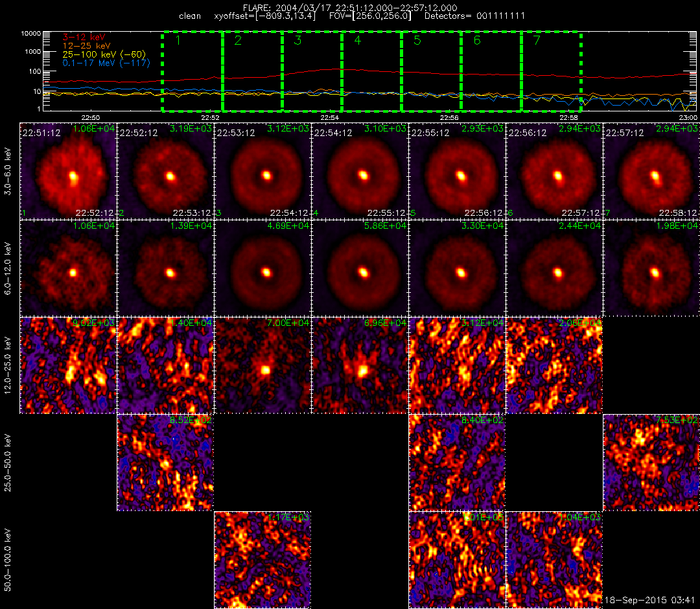The height and width of the screenshot is (609, 700).
Task: Click the 25.0-50.0 keV row label
Action: coord(8,463)
